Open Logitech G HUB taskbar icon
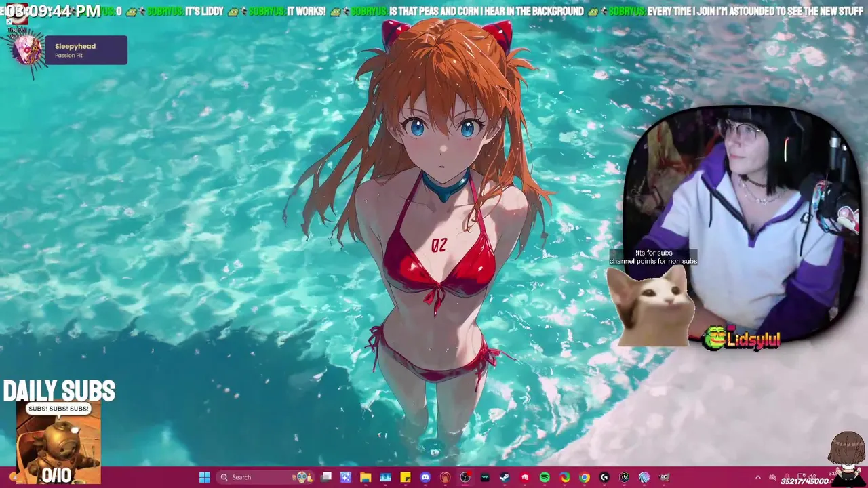 pos(604,477)
